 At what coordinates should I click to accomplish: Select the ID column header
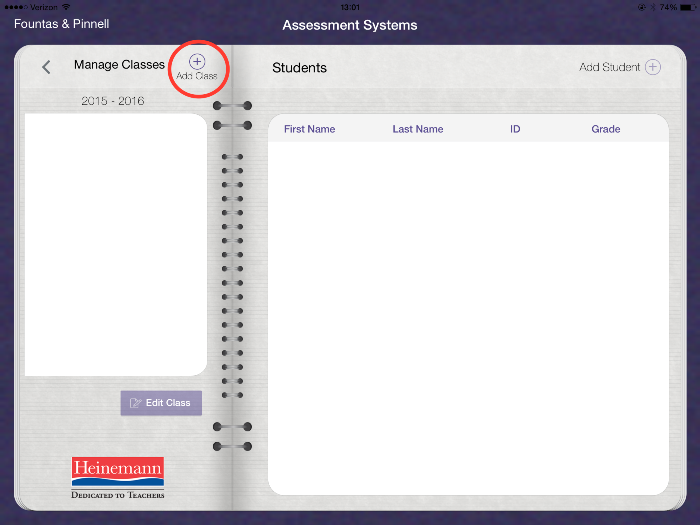515,129
